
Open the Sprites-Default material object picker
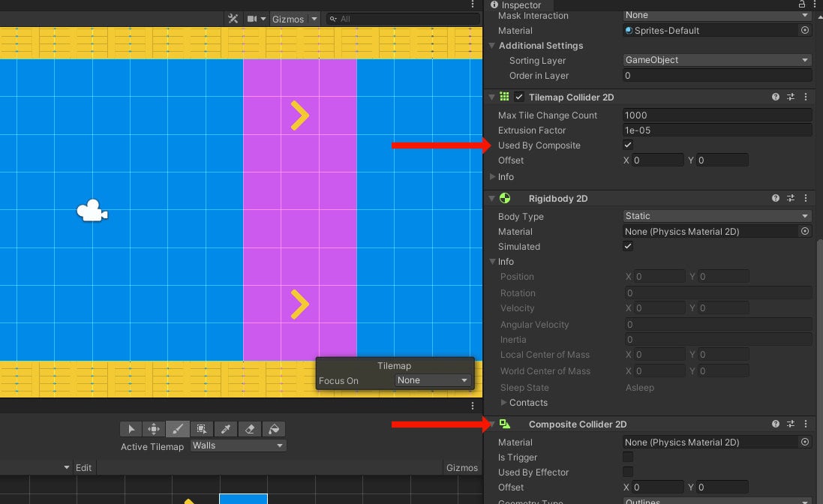pos(804,30)
